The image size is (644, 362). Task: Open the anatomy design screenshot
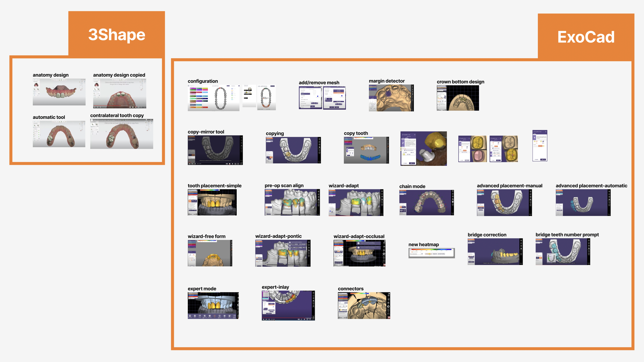(x=59, y=92)
